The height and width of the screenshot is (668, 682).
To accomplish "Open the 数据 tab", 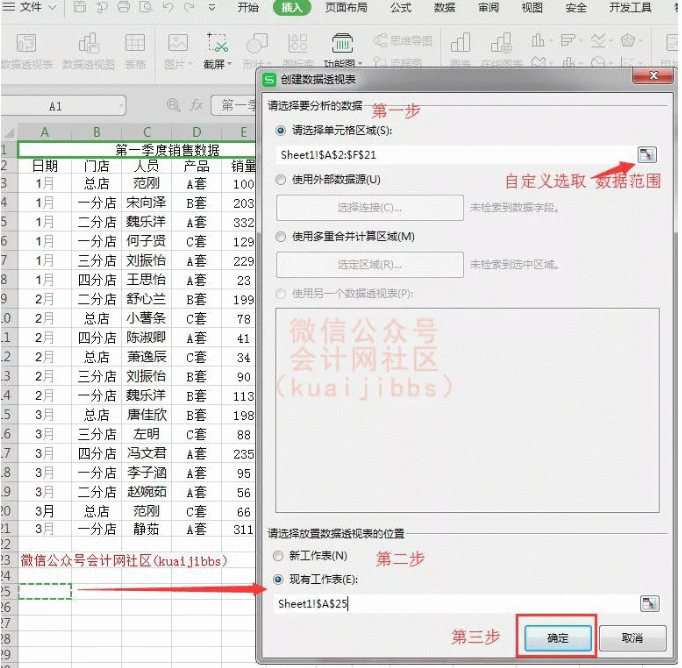I will click(445, 7).
